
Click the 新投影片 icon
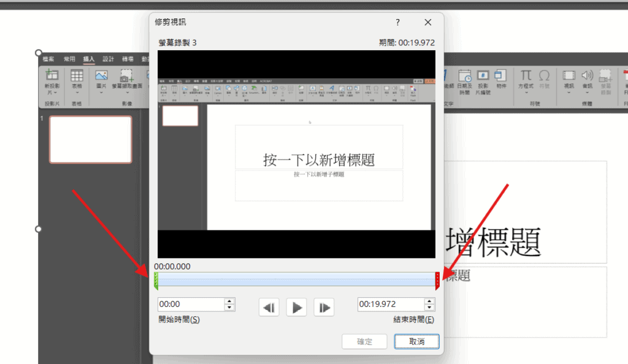[52, 77]
